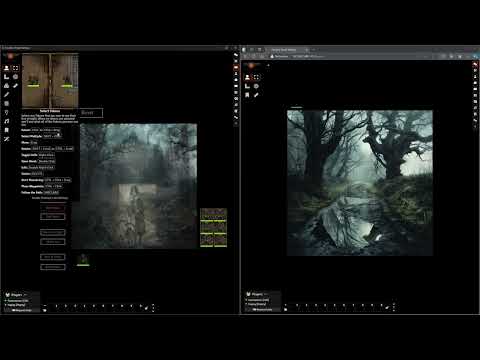Screen dimensions: 480x360
Task: Open Wall Controls in the left window
Action: click(x=7, y=104)
